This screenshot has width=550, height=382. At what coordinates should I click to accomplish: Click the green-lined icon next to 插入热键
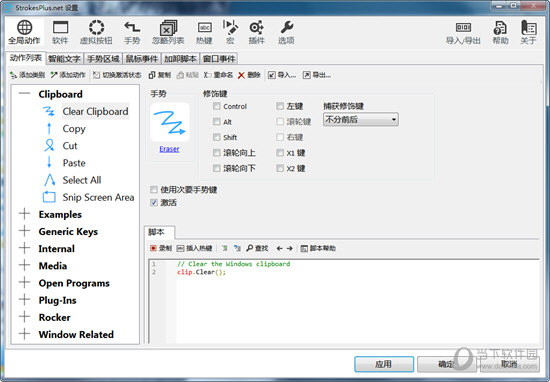224,248
